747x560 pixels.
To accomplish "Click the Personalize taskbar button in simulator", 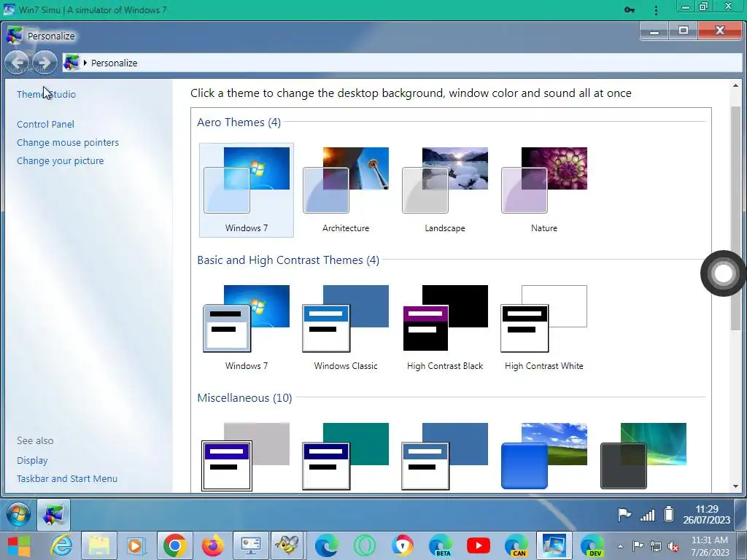I will click(x=53, y=515).
